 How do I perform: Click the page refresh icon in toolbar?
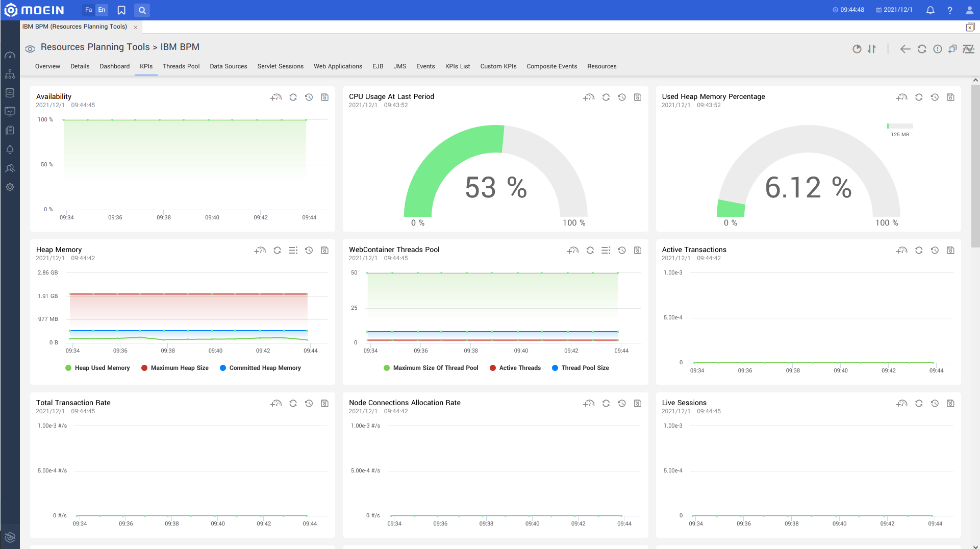[x=921, y=49]
